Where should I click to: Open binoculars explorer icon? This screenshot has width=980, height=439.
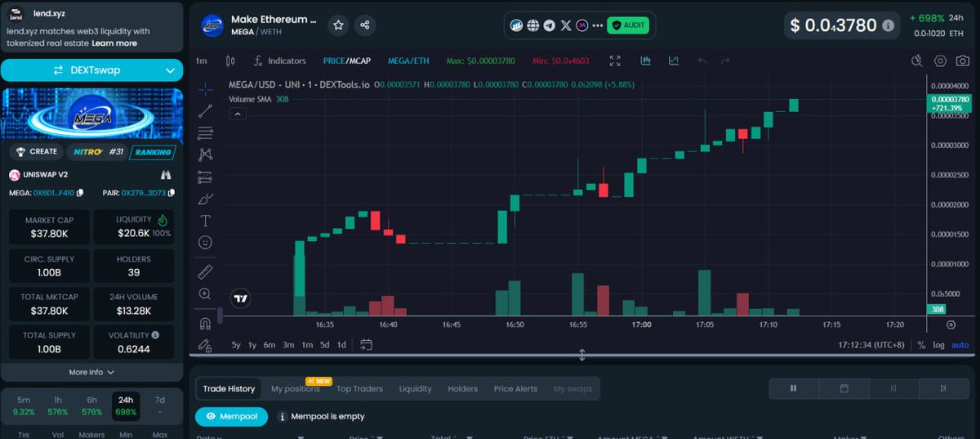click(167, 175)
